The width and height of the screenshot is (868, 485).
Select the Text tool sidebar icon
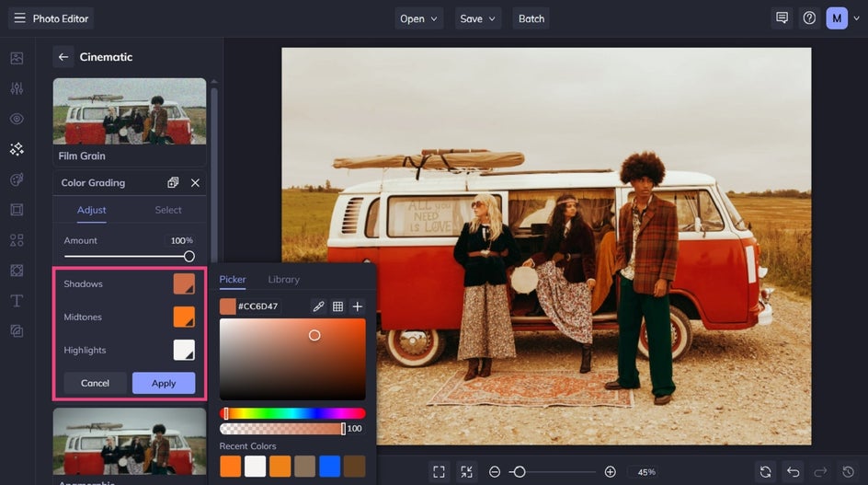(17, 301)
